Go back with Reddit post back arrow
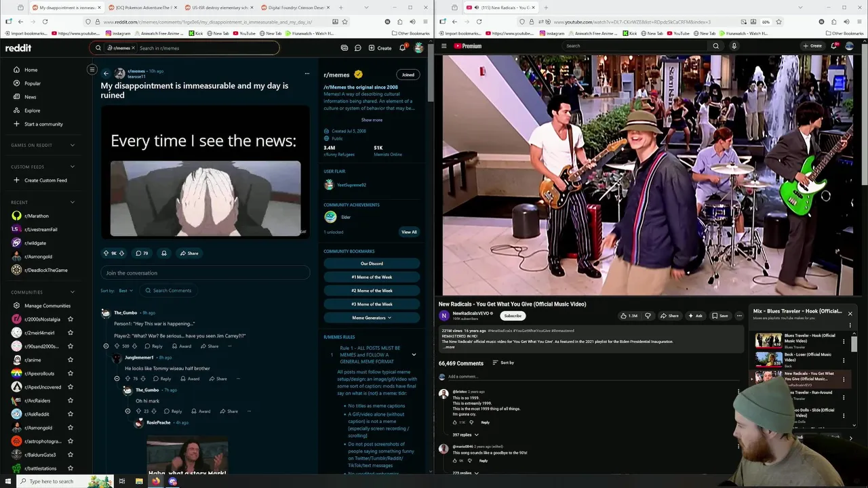The width and height of the screenshot is (868, 488). (x=106, y=73)
